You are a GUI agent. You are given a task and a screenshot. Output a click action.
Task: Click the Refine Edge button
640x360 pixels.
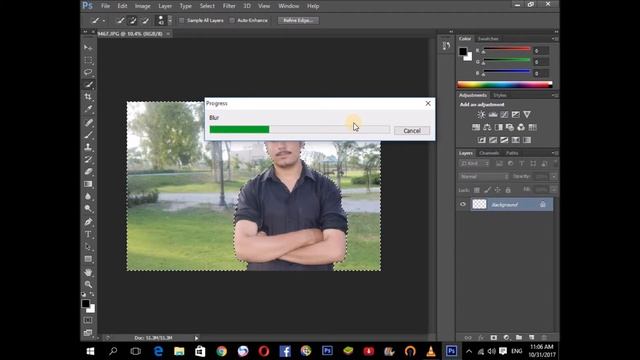298,20
